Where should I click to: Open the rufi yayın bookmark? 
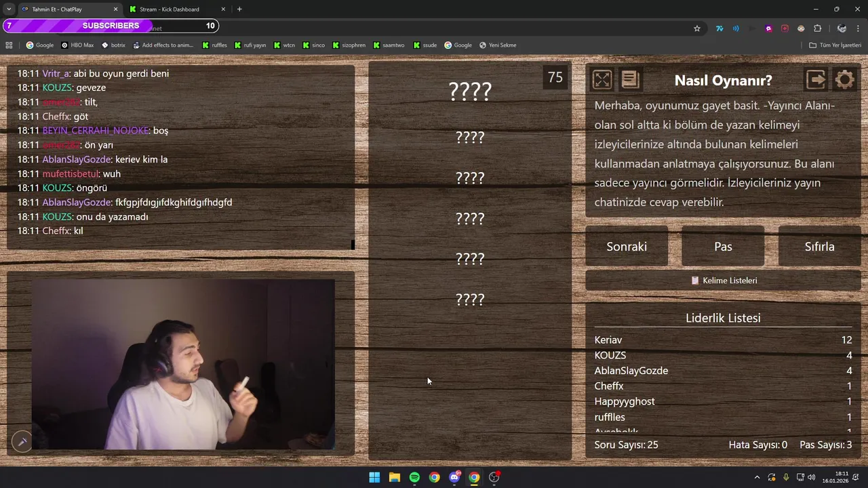coord(250,45)
